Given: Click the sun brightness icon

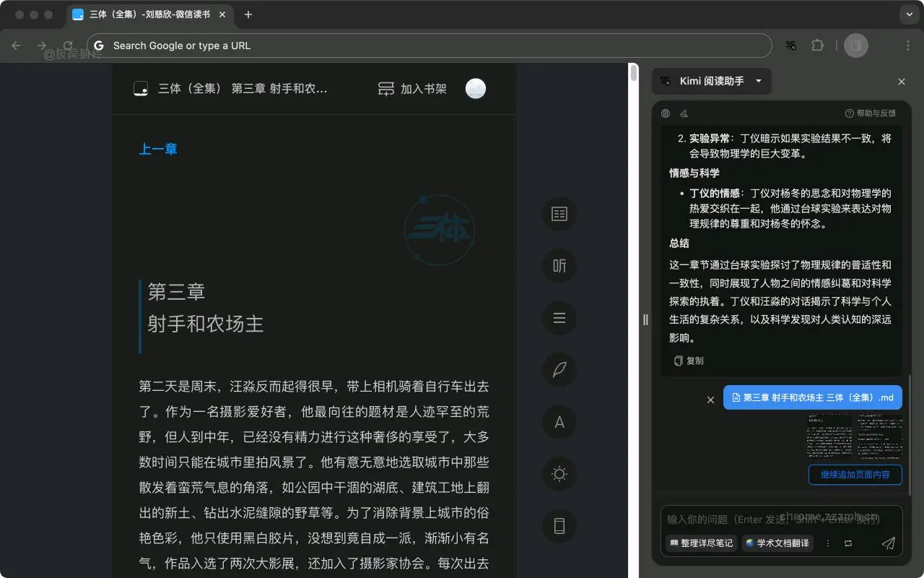Looking at the screenshot, I should coord(559,474).
